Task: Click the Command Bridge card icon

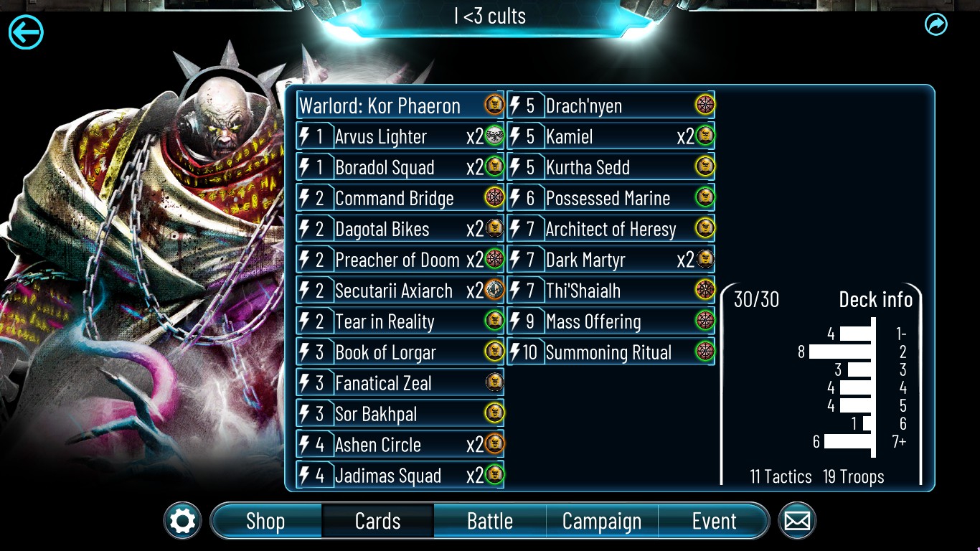Action: (x=494, y=197)
